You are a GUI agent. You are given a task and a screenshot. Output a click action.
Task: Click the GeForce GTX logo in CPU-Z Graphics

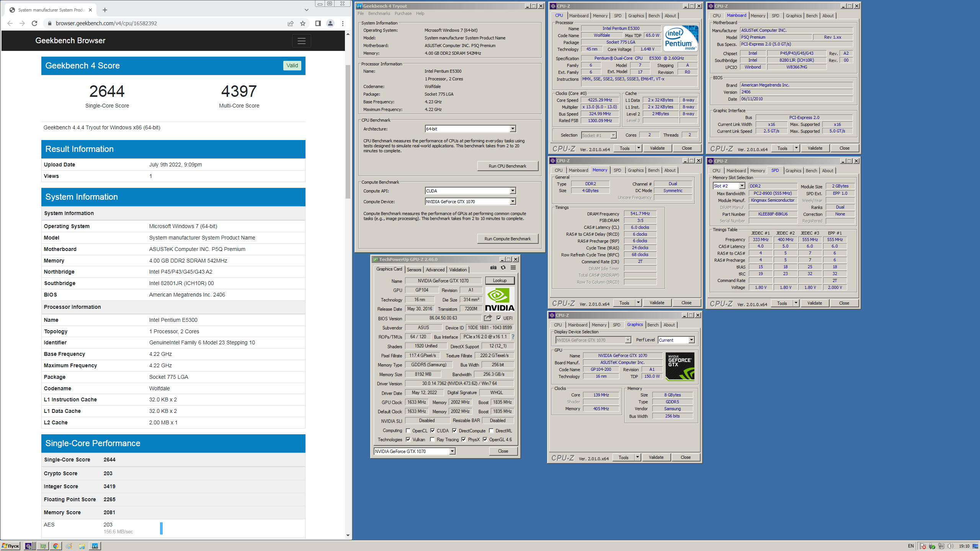pos(680,366)
